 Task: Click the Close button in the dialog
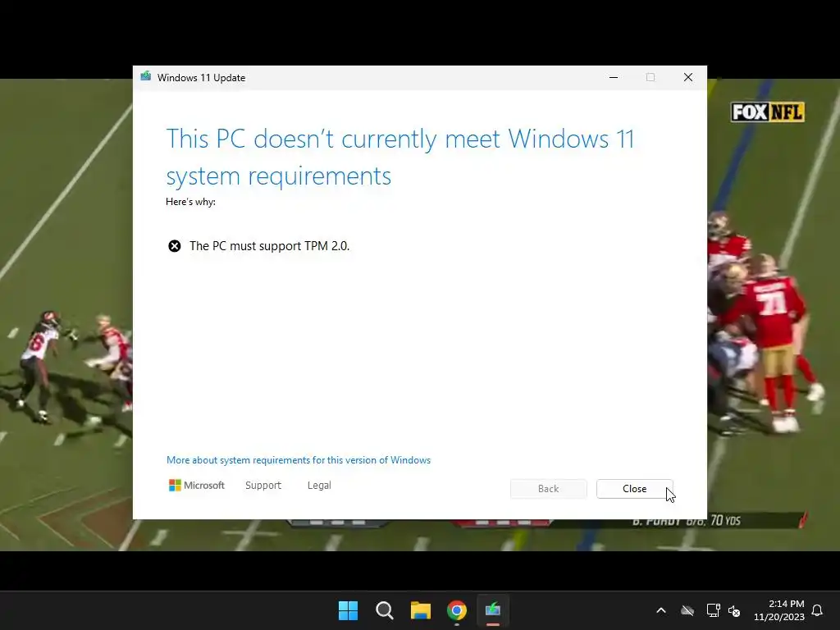[634, 489]
